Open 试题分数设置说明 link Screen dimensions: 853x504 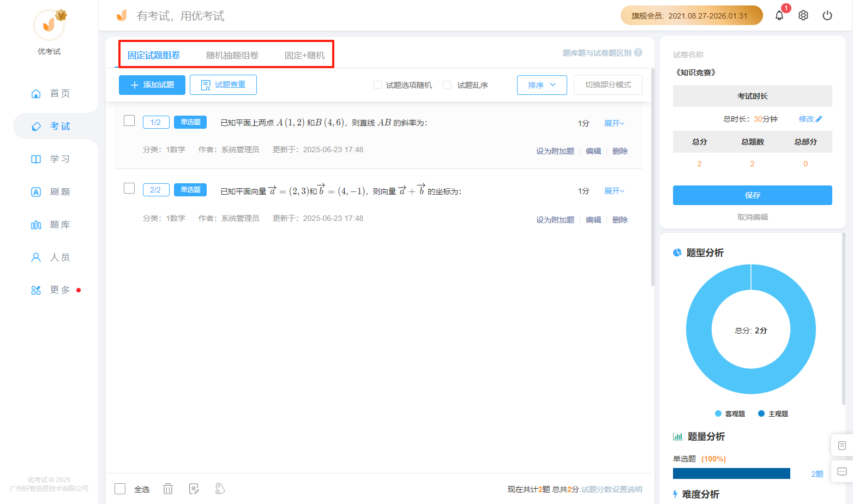(x=612, y=489)
